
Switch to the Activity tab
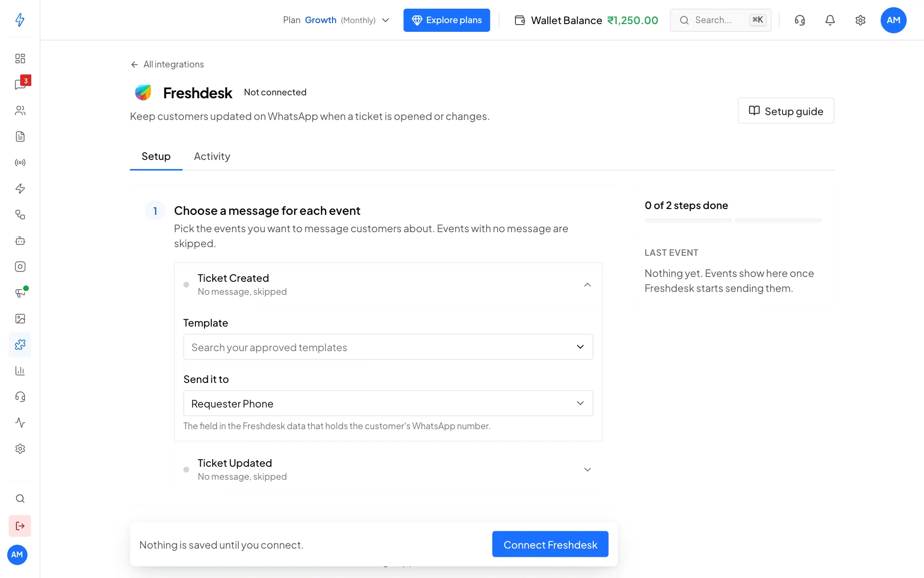[212, 156]
